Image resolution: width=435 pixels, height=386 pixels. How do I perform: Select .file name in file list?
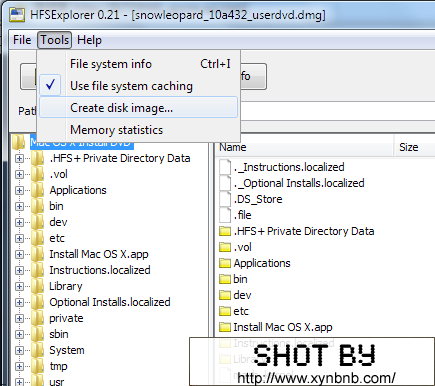tap(242, 215)
